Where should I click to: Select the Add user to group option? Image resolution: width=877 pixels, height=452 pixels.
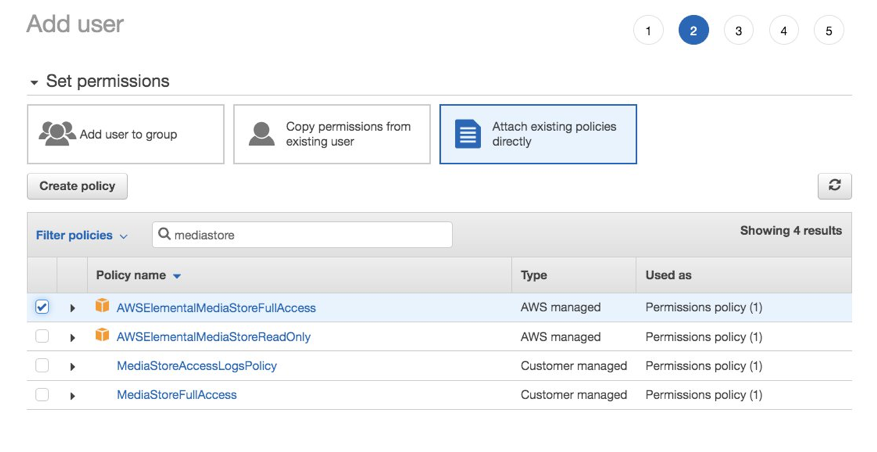coord(126,134)
